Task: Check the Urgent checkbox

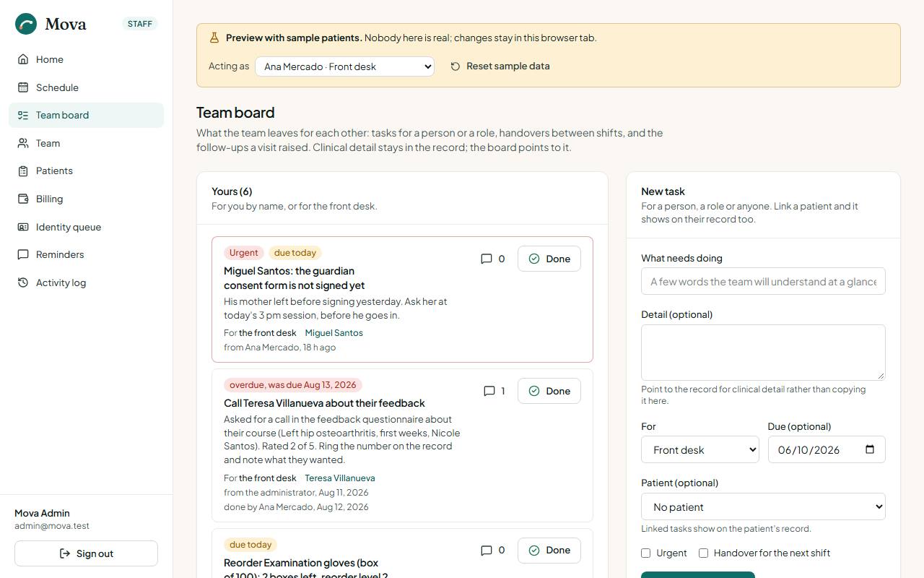Action: click(646, 553)
